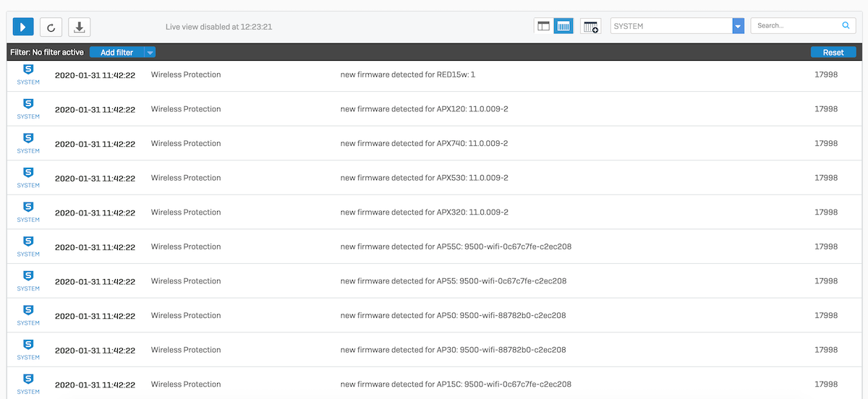Select the SYSTEM text in combo box
Viewport: 868px width, 399px height.
(x=628, y=26)
